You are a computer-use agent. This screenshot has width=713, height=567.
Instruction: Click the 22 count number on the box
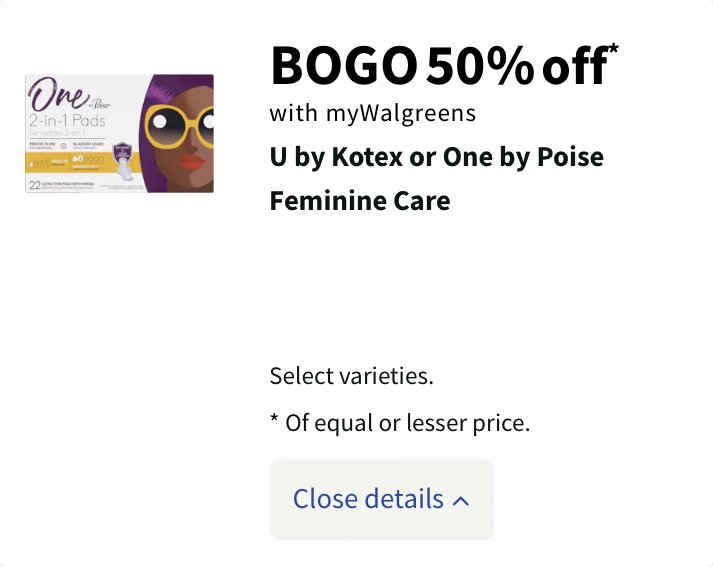point(35,185)
